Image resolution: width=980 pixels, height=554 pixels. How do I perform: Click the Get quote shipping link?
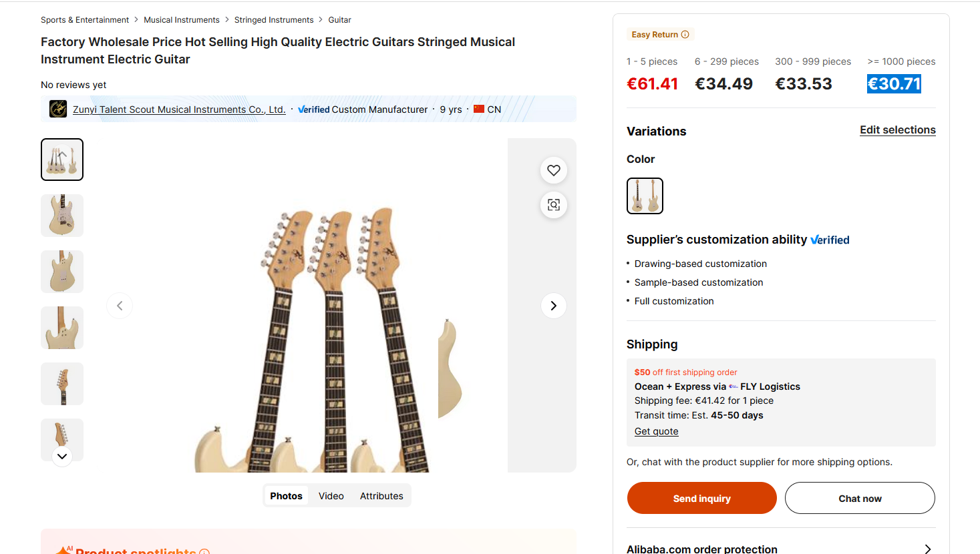click(x=656, y=431)
